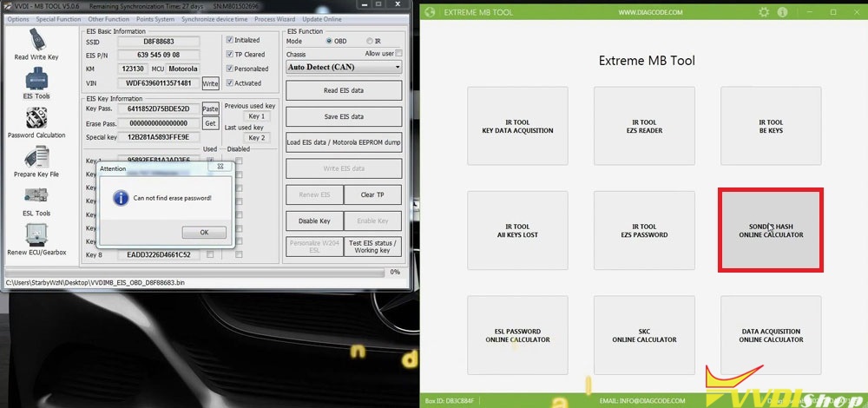Enable Allow user checkbox
The image size is (868, 408).
point(398,54)
